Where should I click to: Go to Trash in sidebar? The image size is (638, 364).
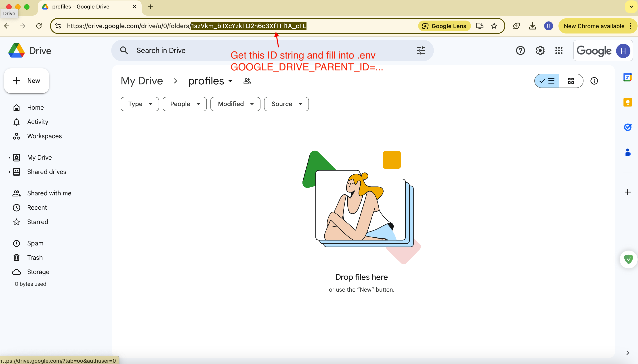pos(35,257)
